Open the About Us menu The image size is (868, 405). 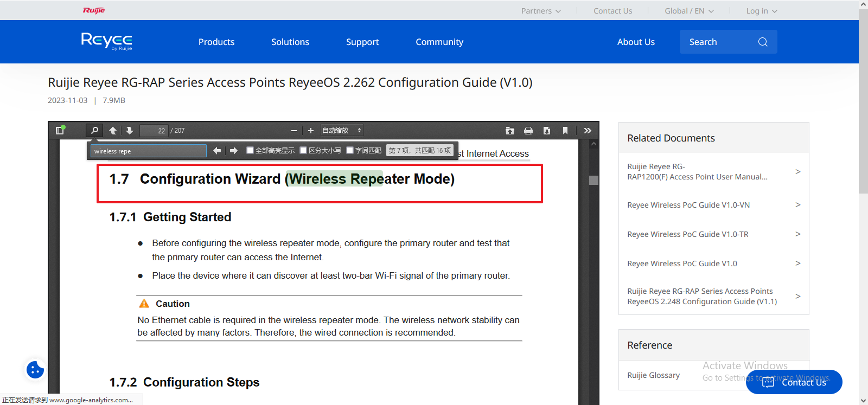coord(636,42)
